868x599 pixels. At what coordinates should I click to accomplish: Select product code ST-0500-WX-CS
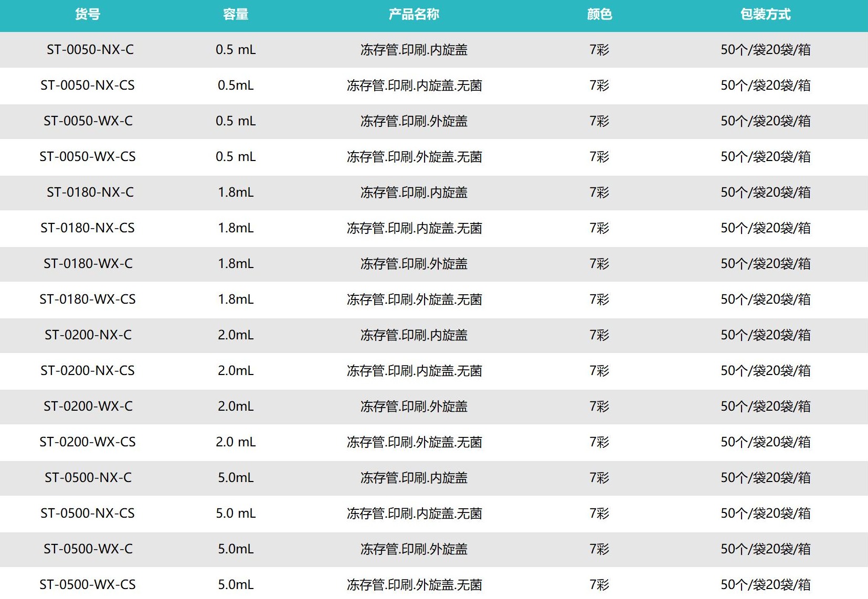pyautogui.click(x=88, y=585)
